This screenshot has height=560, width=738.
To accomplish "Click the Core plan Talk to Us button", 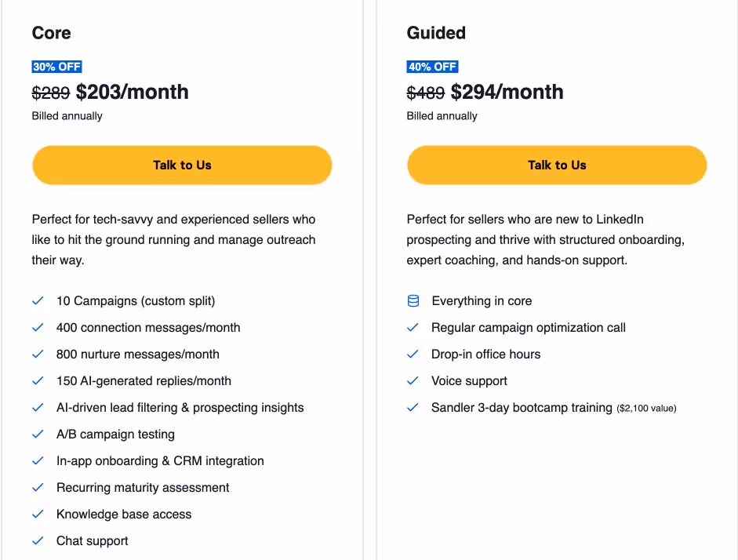I will coord(182,165).
